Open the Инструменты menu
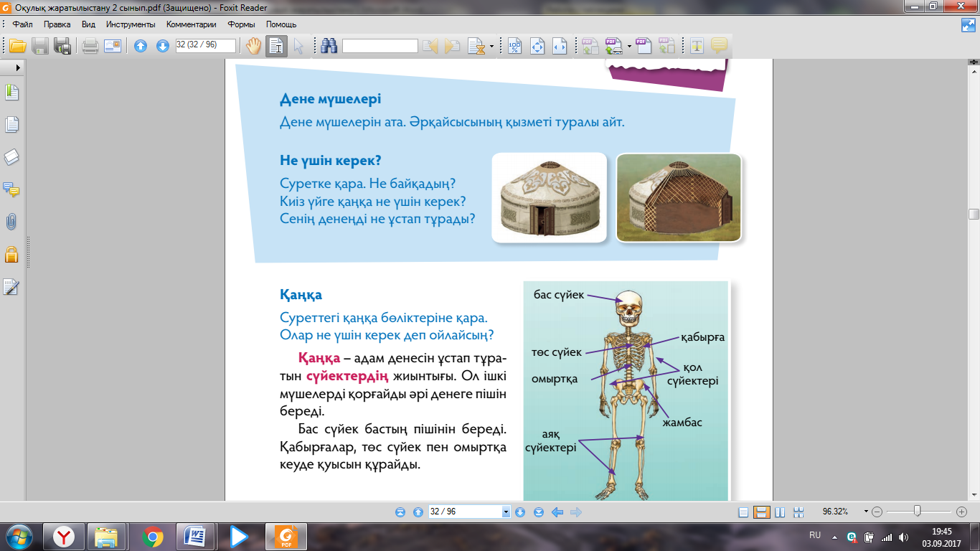The height and width of the screenshot is (551, 980). coord(131,24)
